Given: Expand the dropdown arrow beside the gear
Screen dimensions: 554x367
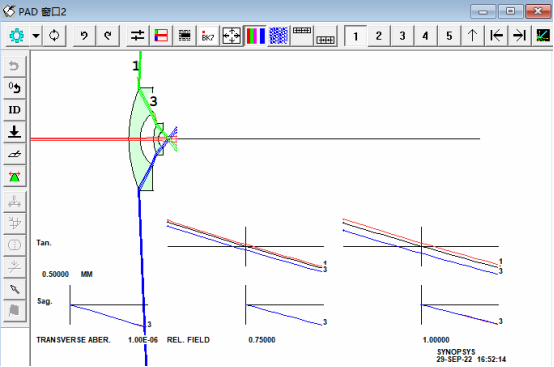Looking at the screenshot, I should [36, 36].
